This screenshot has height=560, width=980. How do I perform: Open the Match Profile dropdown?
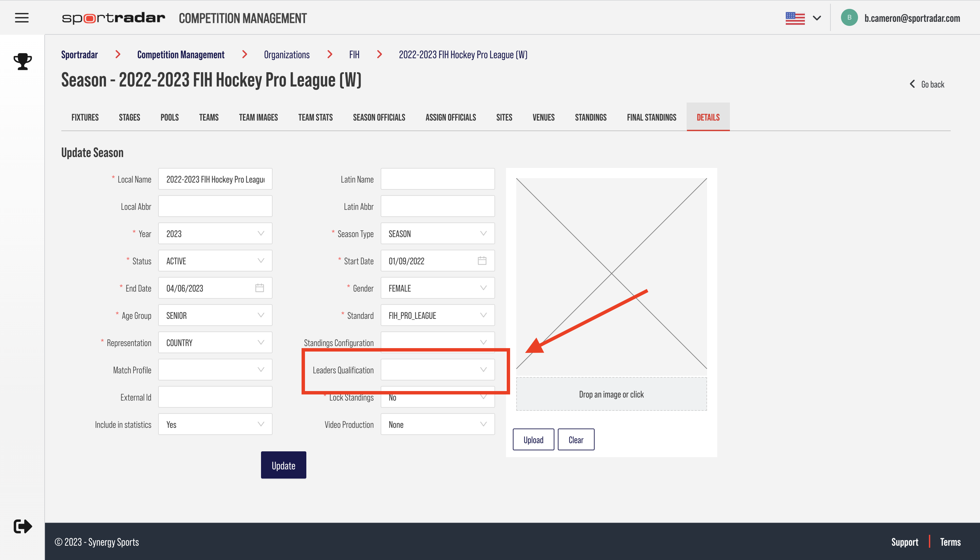pos(215,370)
